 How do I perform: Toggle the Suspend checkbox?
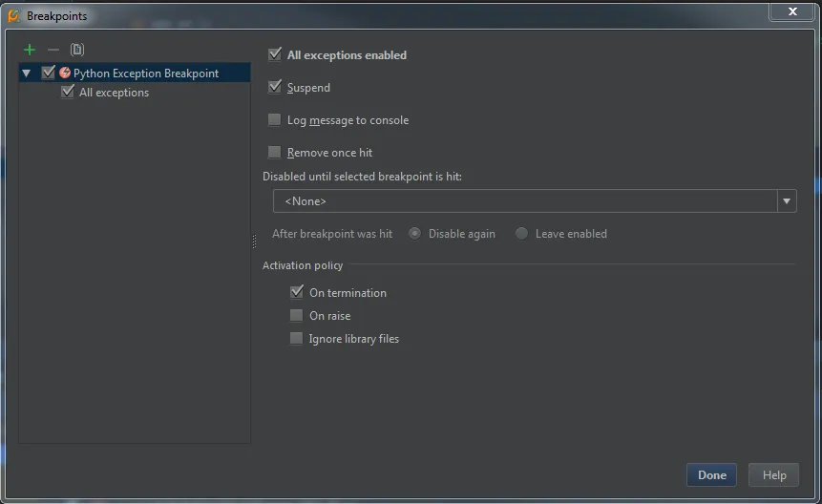275,88
